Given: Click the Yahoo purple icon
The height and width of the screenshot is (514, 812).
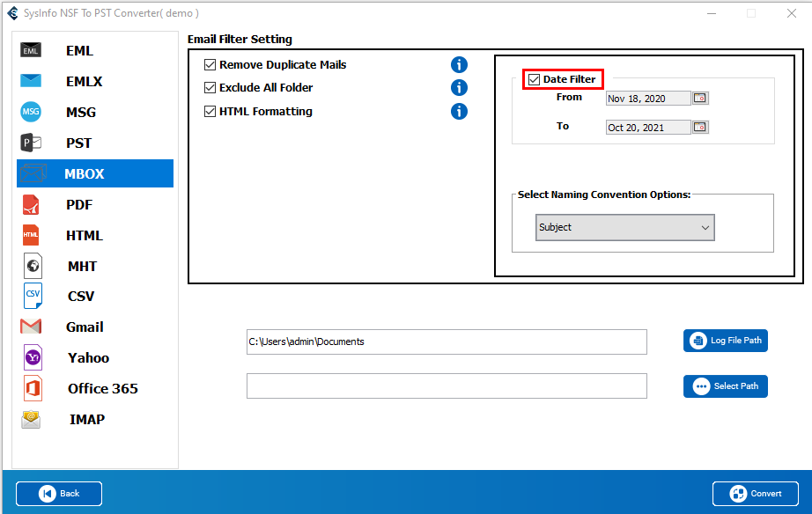Looking at the screenshot, I should tap(33, 357).
